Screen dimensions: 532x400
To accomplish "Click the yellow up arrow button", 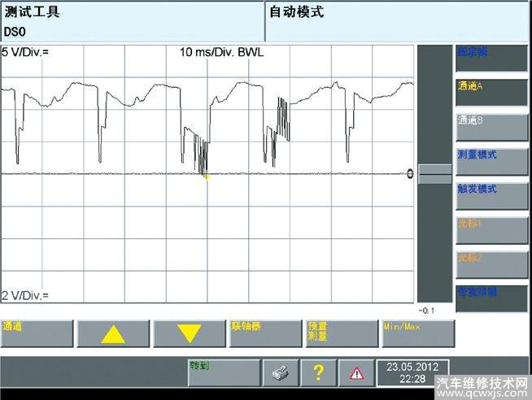I will coord(113,333).
